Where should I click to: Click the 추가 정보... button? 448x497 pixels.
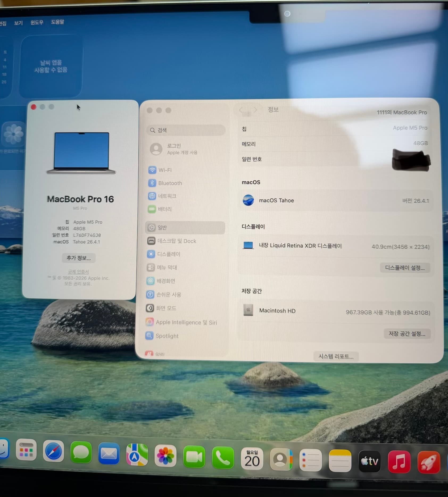(x=79, y=258)
